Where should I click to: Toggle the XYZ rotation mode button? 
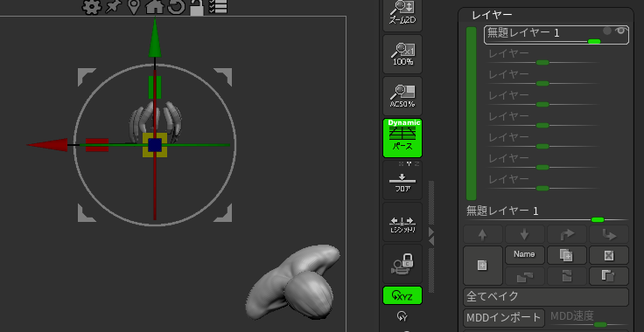pos(402,295)
